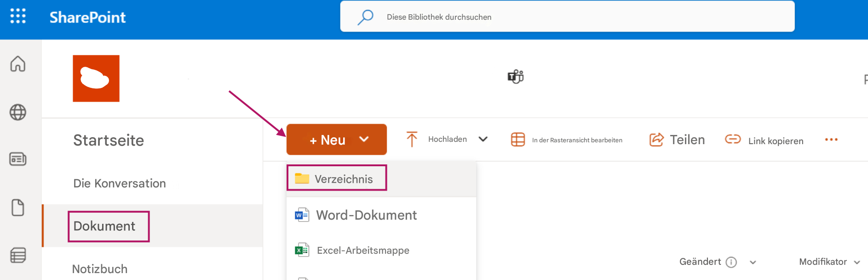Select Dokument in site navigation
Viewport: 868px width, 280px height.
[x=104, y=226]
